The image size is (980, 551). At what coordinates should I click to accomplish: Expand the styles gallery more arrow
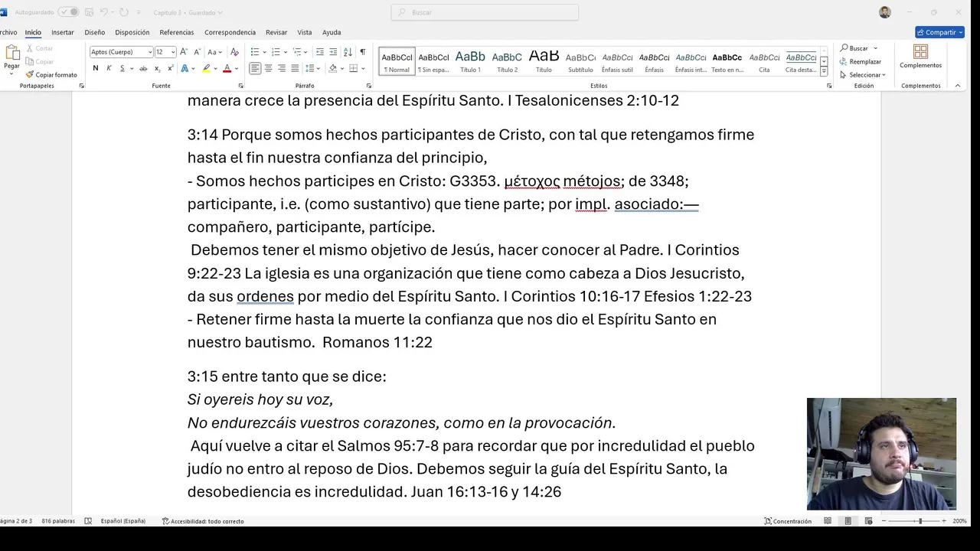click(x=824, y=71)
